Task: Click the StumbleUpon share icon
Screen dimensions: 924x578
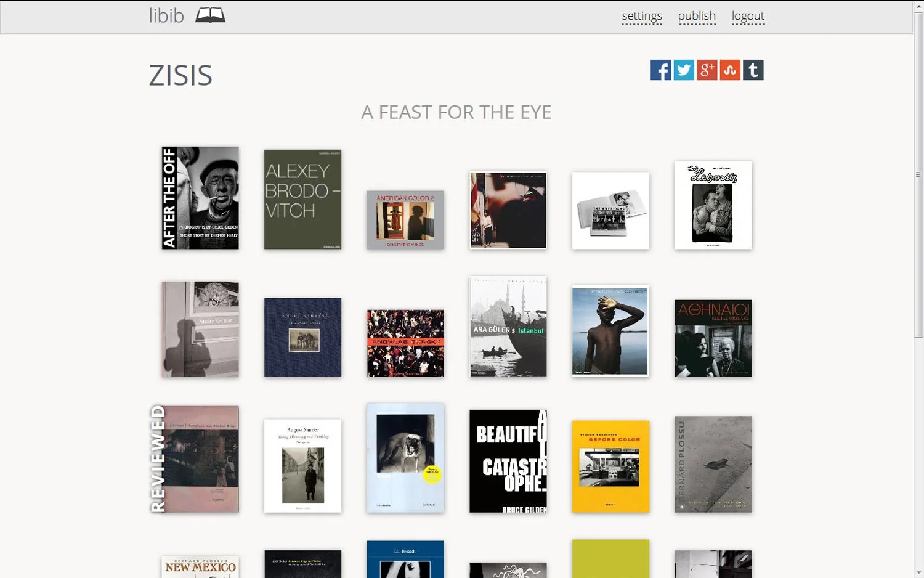Action: [x=730, y=70]
